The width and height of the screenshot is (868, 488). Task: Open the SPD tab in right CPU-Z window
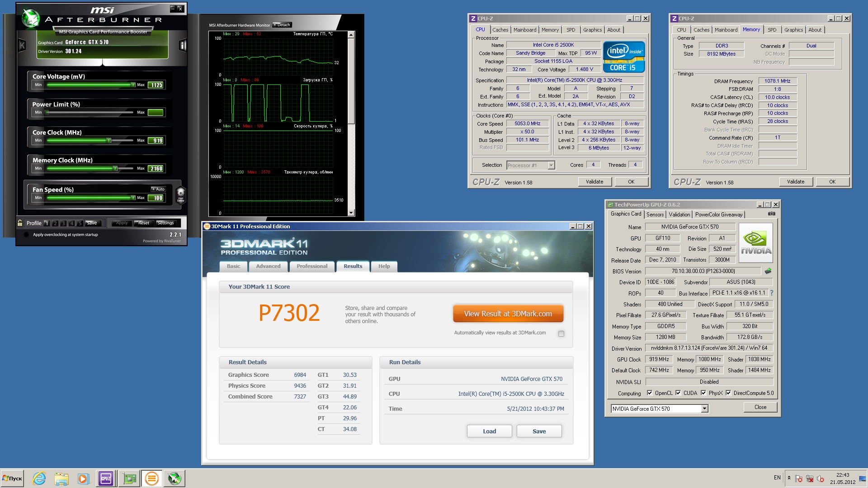772,30
